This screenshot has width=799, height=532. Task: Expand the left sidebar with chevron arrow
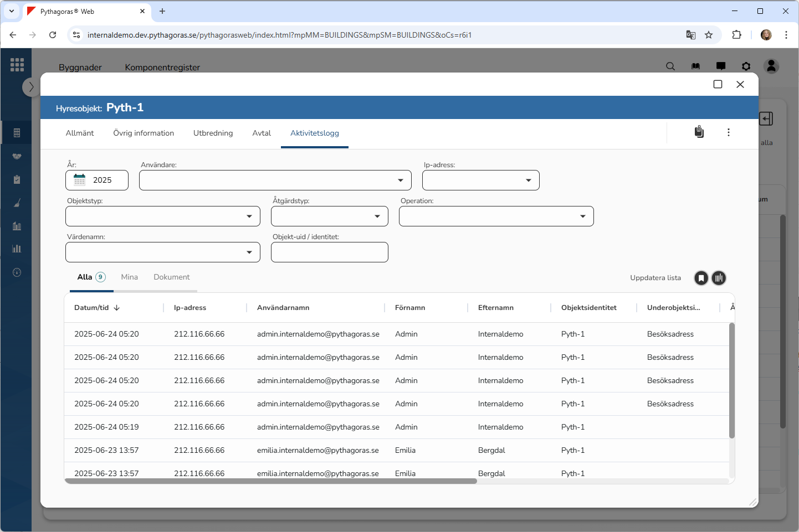pos(31,87)
